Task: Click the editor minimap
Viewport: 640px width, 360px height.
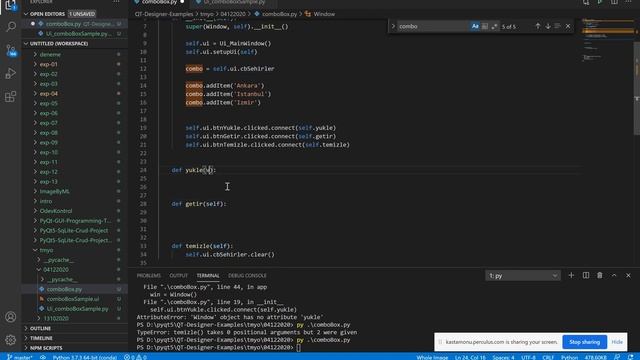Action: click(x=607, y=41)
